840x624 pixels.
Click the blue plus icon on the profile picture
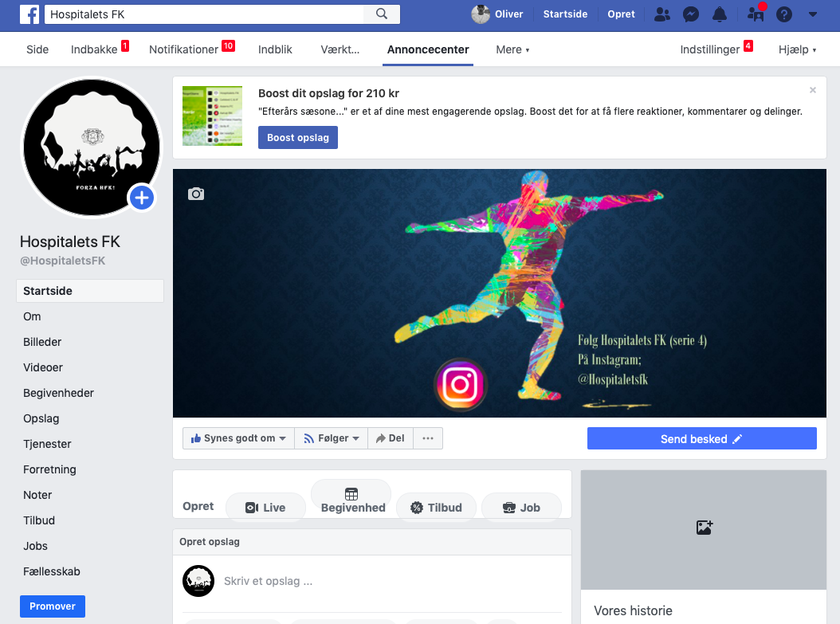coord(141,198)
